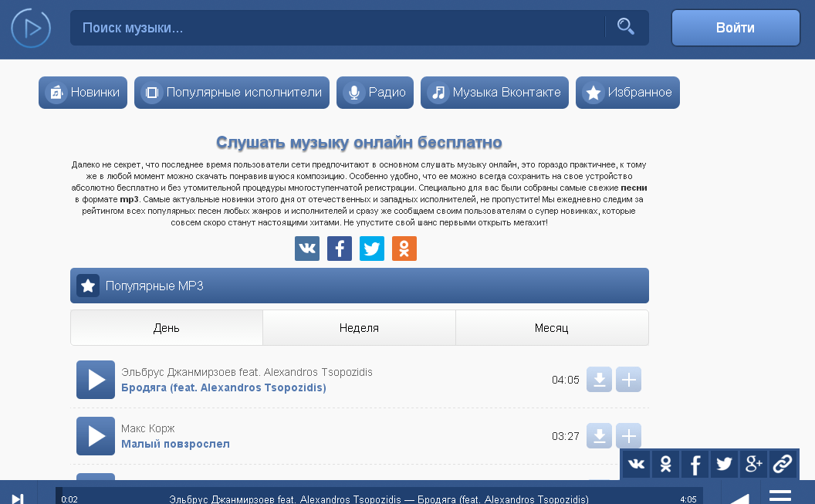Copy link via floating chain icon
Screen dimensions: 815x504
coord(783,464)
